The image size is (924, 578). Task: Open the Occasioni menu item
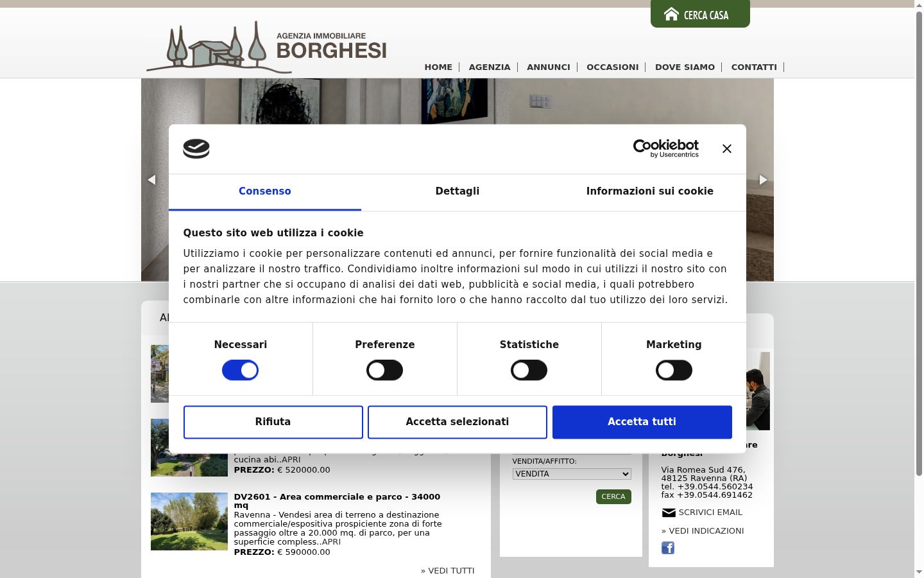[613, 67]
